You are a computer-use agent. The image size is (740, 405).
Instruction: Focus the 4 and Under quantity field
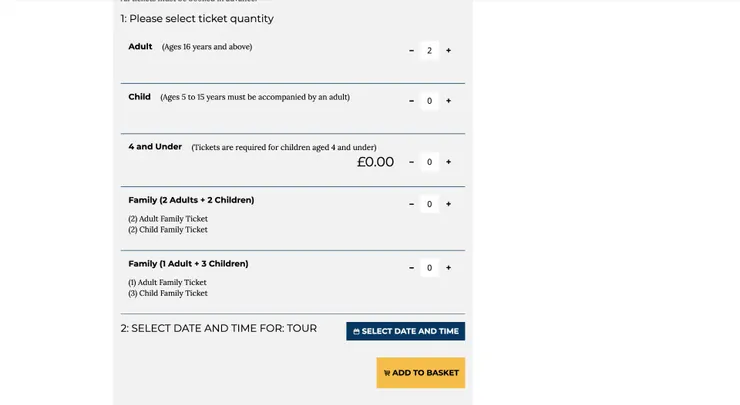point(429,162)
